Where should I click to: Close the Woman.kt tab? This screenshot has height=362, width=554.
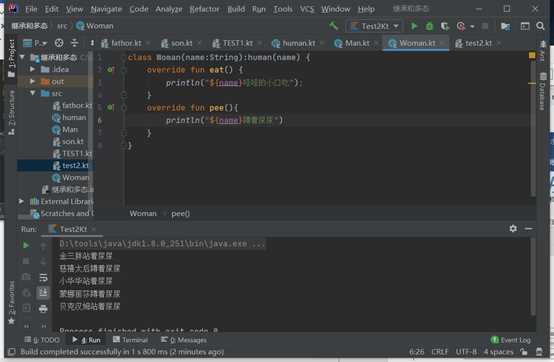(x=442, y=43)
